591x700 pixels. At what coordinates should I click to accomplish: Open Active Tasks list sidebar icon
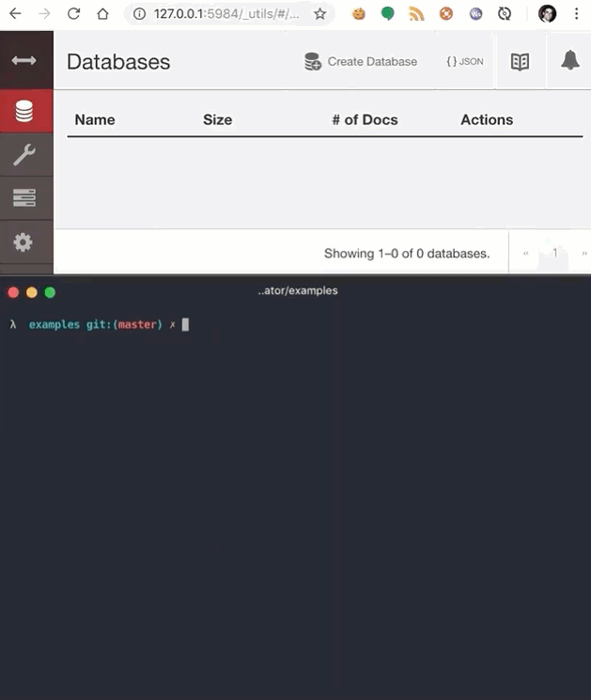point(24,197)
